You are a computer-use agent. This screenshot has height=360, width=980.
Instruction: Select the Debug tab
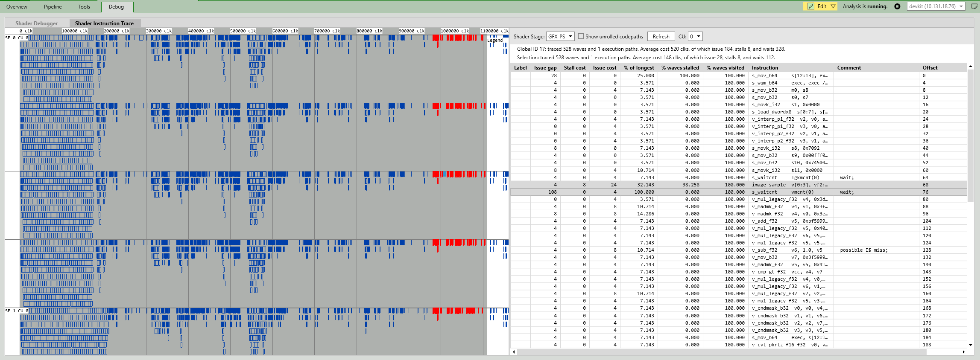point(117,7)
